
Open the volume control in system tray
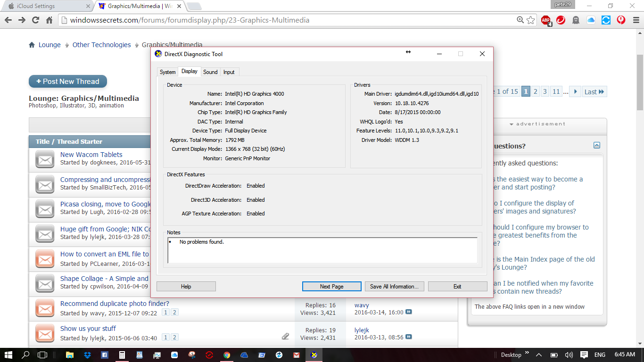click(x=569, y=354)
